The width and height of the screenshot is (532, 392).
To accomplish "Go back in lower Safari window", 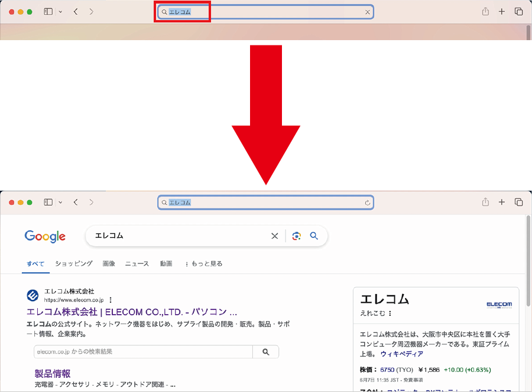I will click(76, 202).
